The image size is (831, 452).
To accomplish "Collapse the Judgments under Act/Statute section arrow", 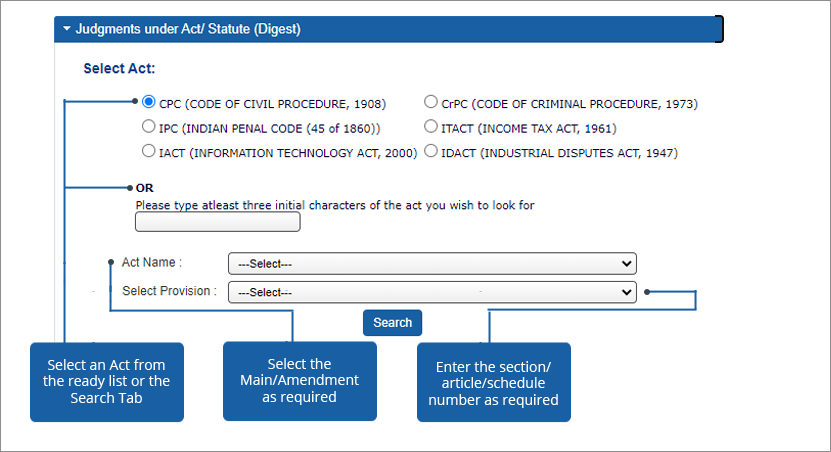I will pos(67,29).
